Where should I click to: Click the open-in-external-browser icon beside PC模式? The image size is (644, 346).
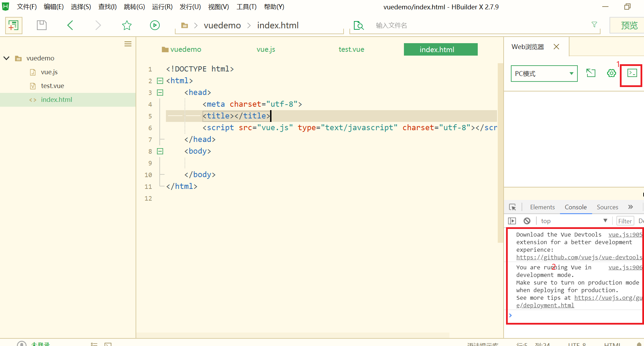tap(591, 73)
